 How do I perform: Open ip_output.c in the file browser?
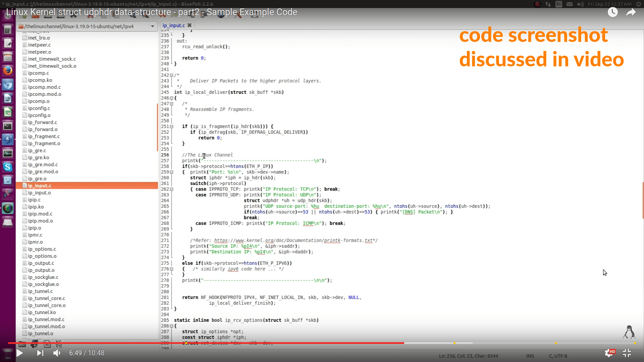click(x=41, y=263)
